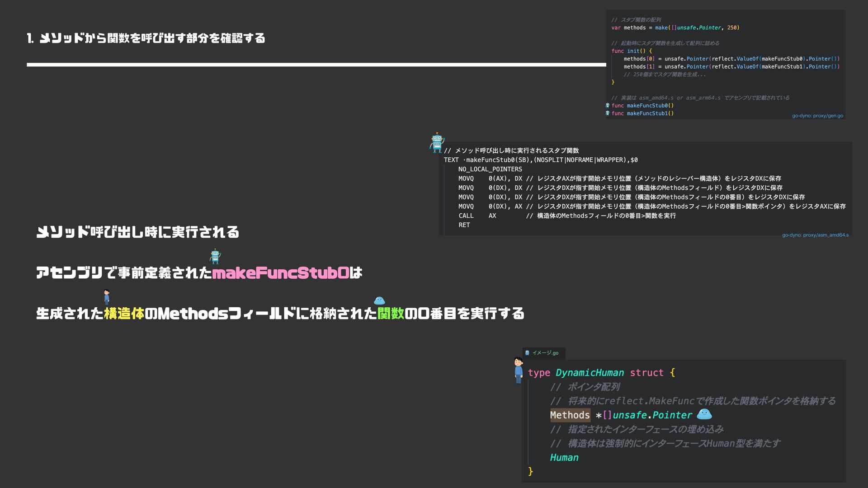Select the イメージ.go file tab
The image size is (868, 488).
(x=544, y=353)
